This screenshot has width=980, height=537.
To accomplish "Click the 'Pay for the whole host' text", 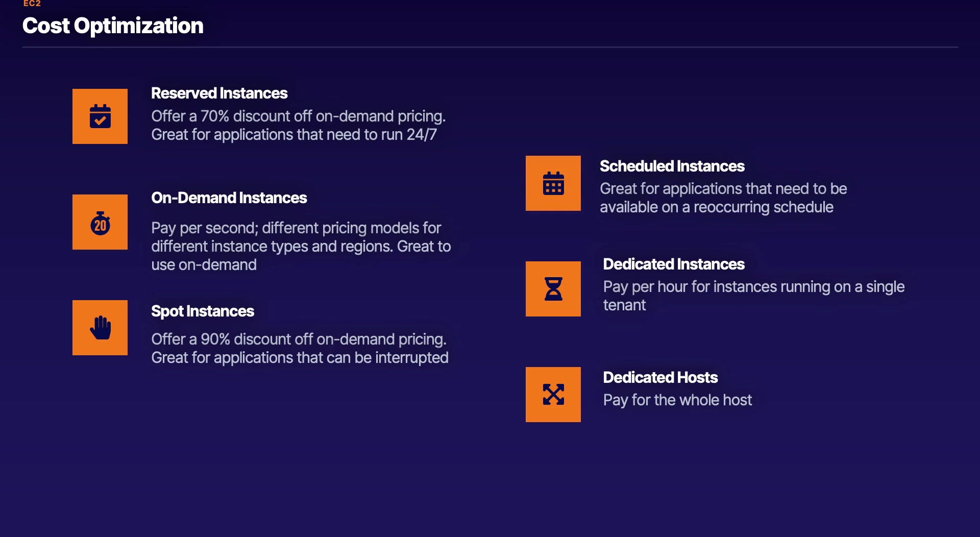I will click(x=677, y=400).
